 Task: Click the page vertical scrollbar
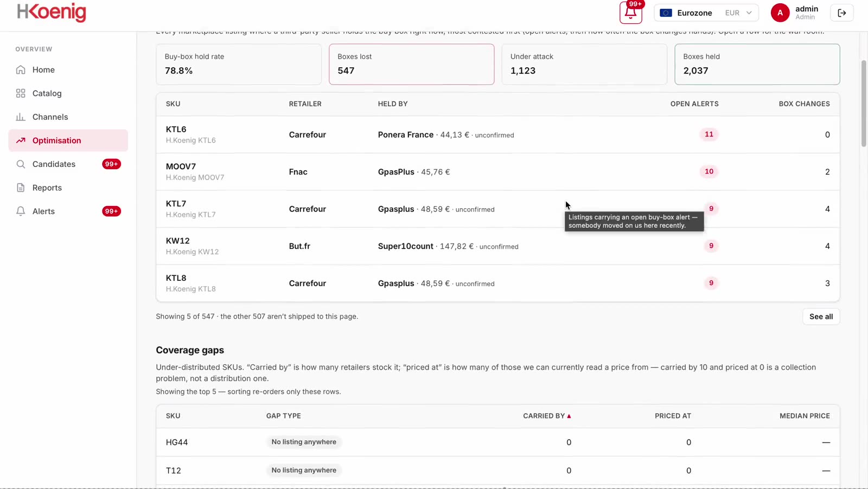(864, 103)
